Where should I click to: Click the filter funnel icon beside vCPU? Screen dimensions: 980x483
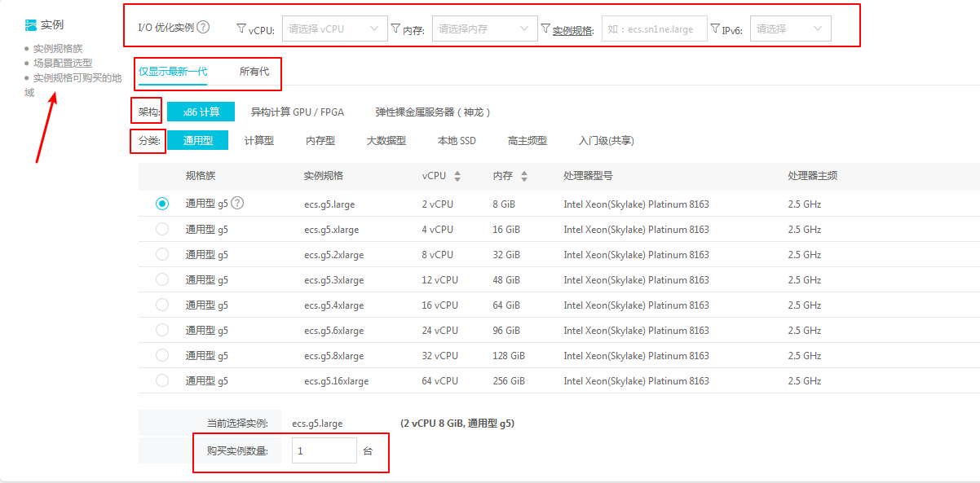[x=241, y=29]
